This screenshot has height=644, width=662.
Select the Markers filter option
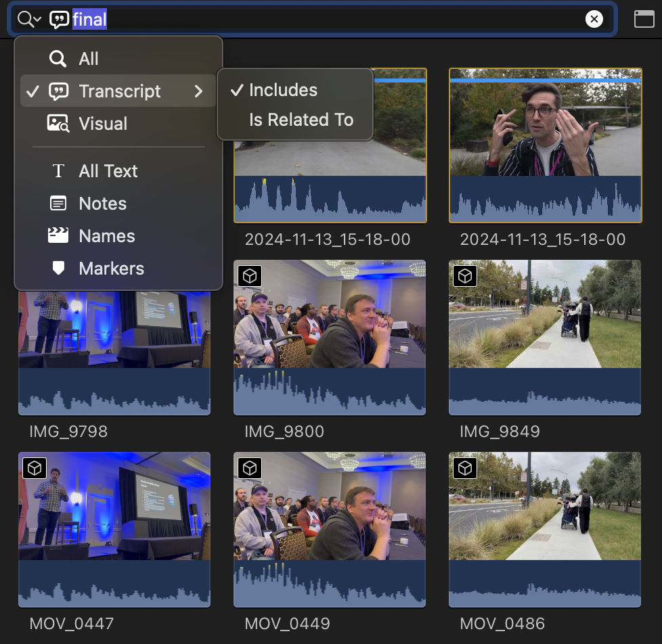point(111,269)
